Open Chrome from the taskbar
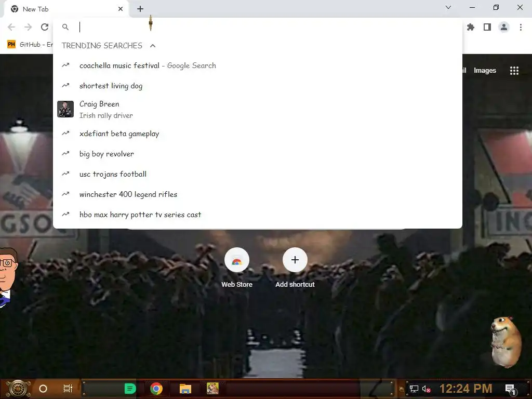Screen dimensions: 532x399 tap(156, 389)
